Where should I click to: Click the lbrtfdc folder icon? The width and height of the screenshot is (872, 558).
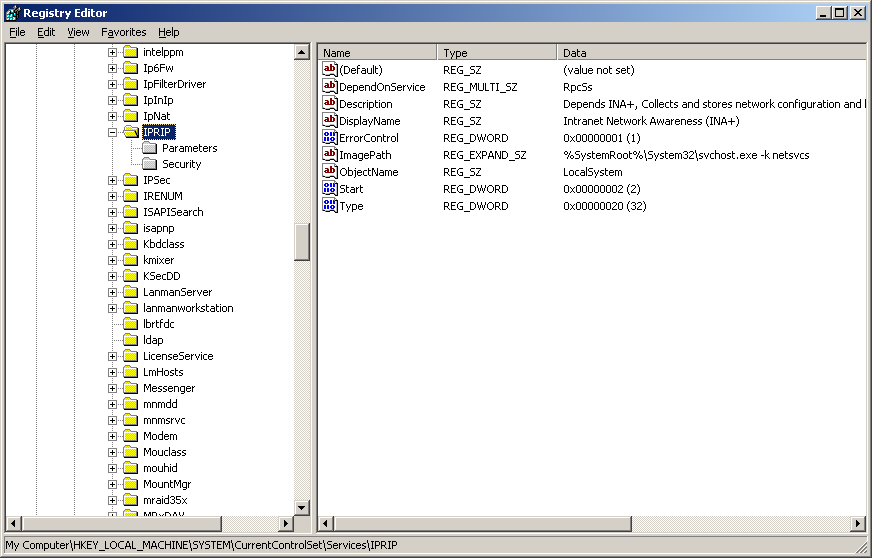(x=131, y=324)
